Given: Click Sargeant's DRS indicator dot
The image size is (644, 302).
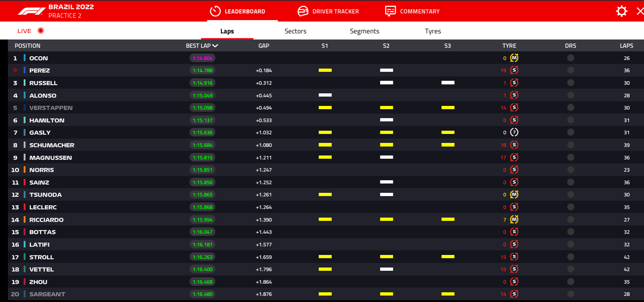Looking at the screenshot, I should [570, 294].
